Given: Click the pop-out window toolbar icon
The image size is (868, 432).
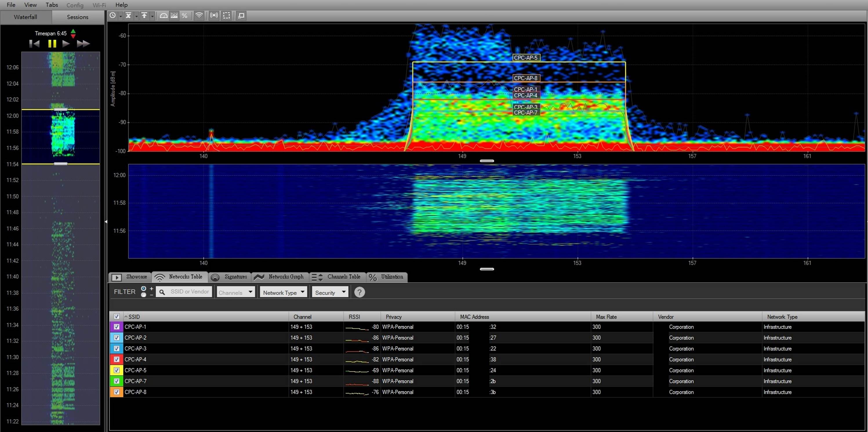Looking at the screenshot, I should 241,15.
